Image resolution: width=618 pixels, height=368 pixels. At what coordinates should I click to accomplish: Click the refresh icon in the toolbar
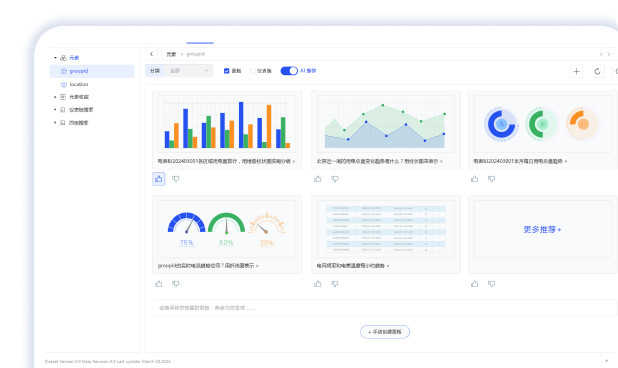598,71
